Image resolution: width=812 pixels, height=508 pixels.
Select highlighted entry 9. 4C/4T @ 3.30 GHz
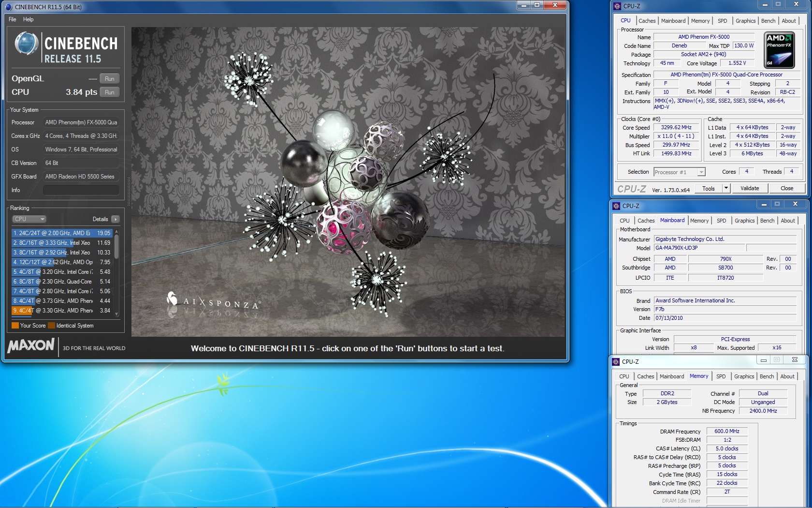click(x=62, y=311)
